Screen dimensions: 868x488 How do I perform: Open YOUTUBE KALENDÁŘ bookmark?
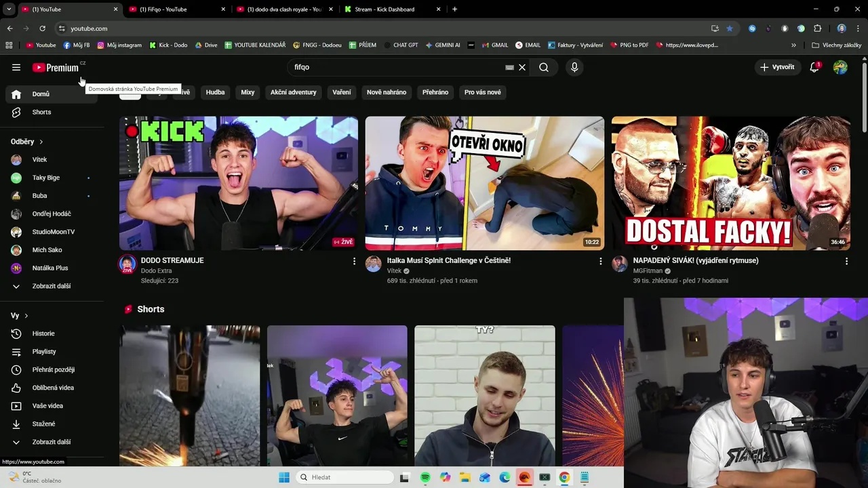tap(255, 45)
